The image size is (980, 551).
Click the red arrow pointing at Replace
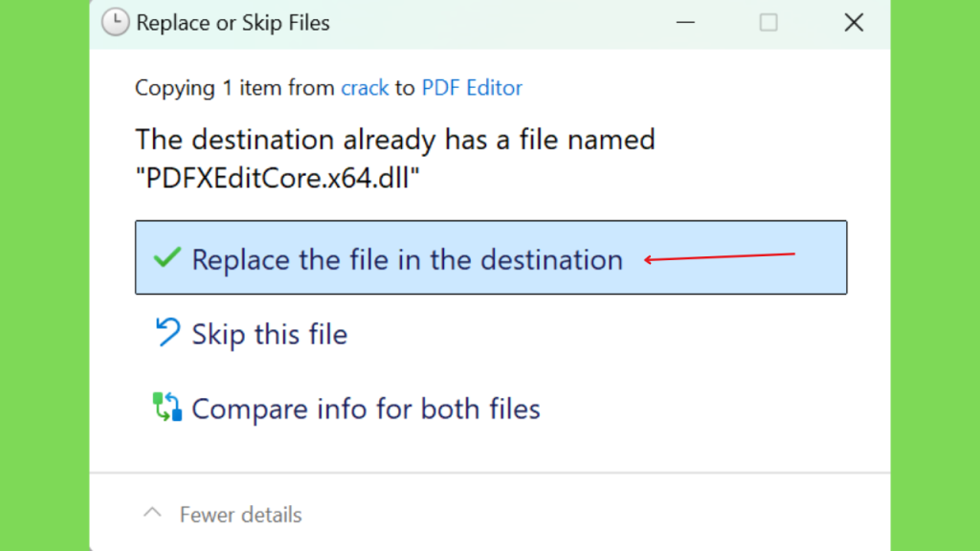tap(720, 256)
